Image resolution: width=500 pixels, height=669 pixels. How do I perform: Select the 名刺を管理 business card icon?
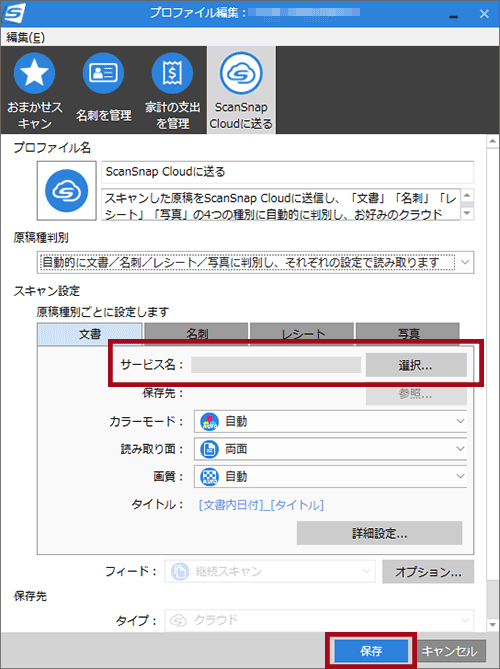[103, 73]
